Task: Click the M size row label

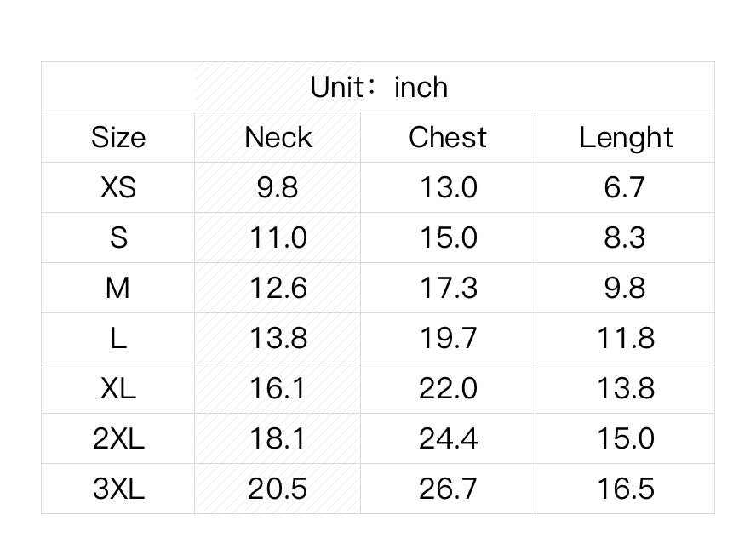Action: (117, 288)
